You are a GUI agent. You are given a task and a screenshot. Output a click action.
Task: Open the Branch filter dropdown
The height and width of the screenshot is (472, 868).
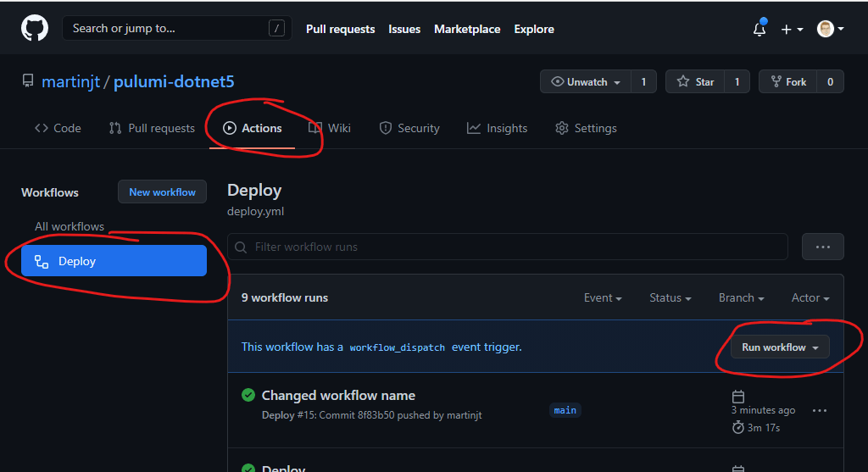pyautogui.click(x=741, y=298)
